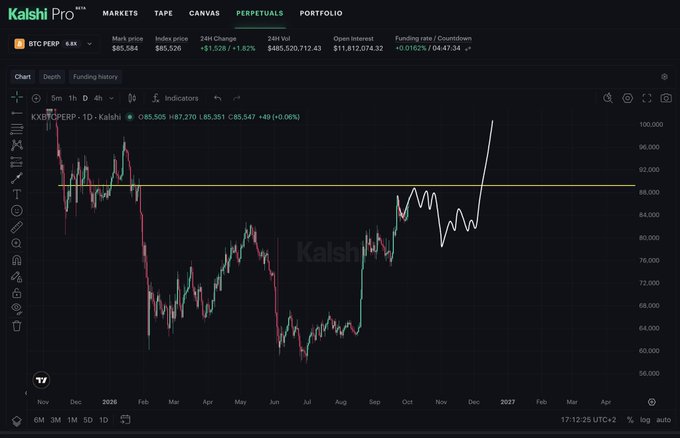Select the Text annotation tool
This screenshot has width=680, height=438.
click(17, 194)
